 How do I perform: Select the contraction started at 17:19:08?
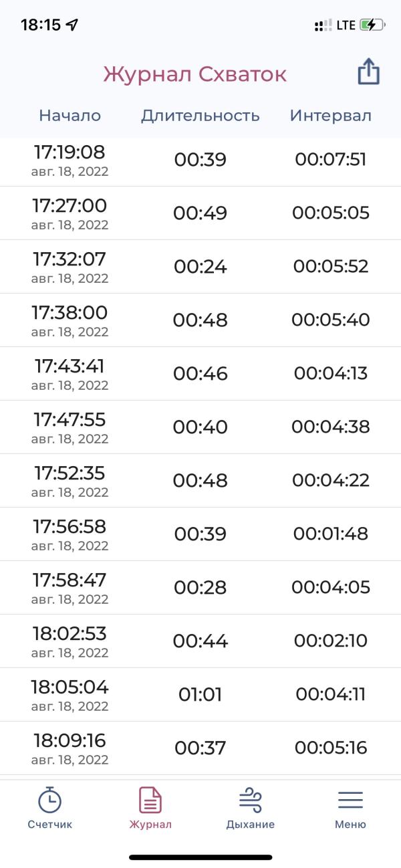(x=200, y=160)
